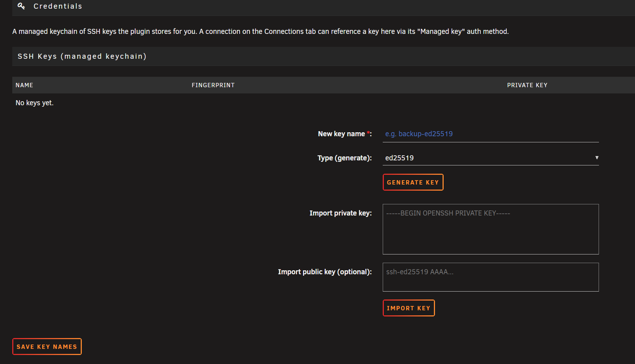Click the 'Import private key:' label
635x364 pixels.
click(341, 213)
